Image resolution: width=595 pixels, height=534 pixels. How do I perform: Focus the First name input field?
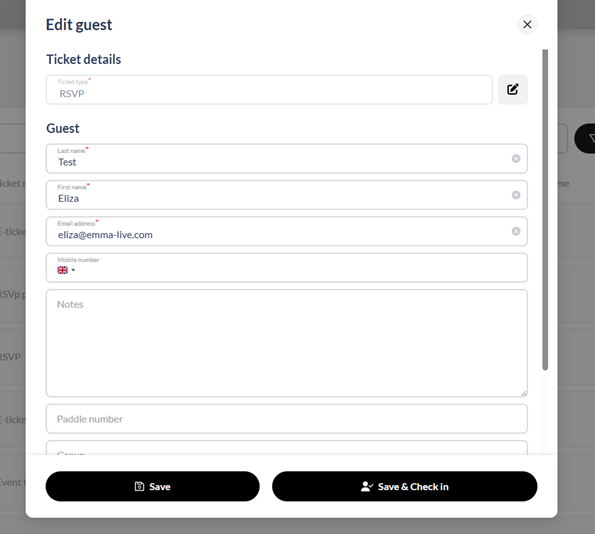286,195
